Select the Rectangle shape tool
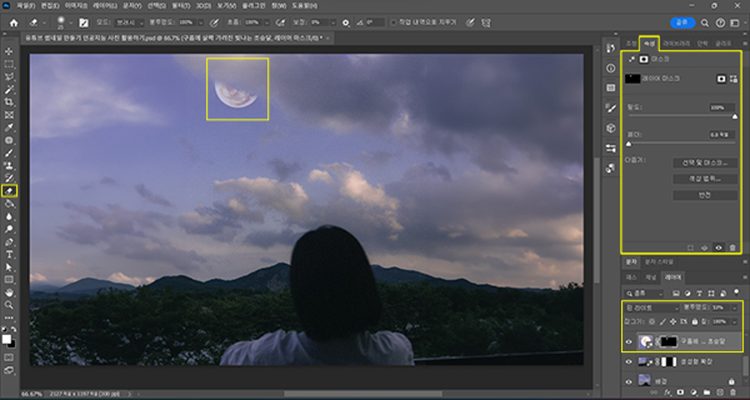750x400 pixels. click(9, 279)
